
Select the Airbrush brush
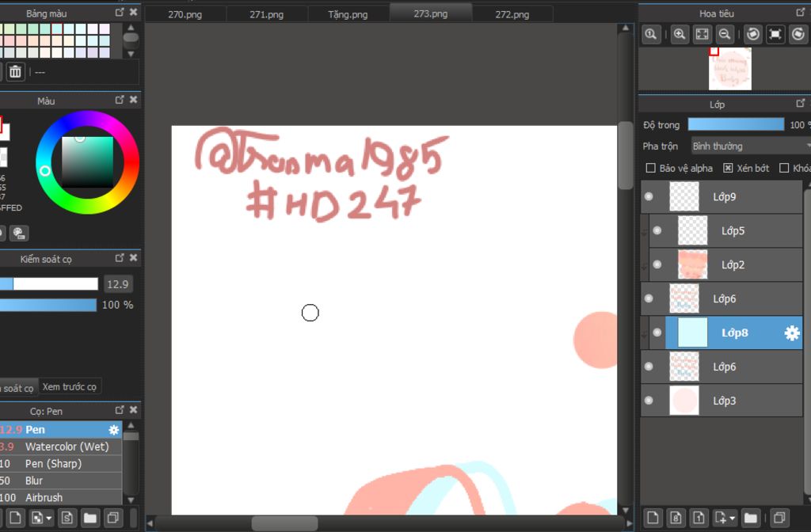click(x=60, y=497)
